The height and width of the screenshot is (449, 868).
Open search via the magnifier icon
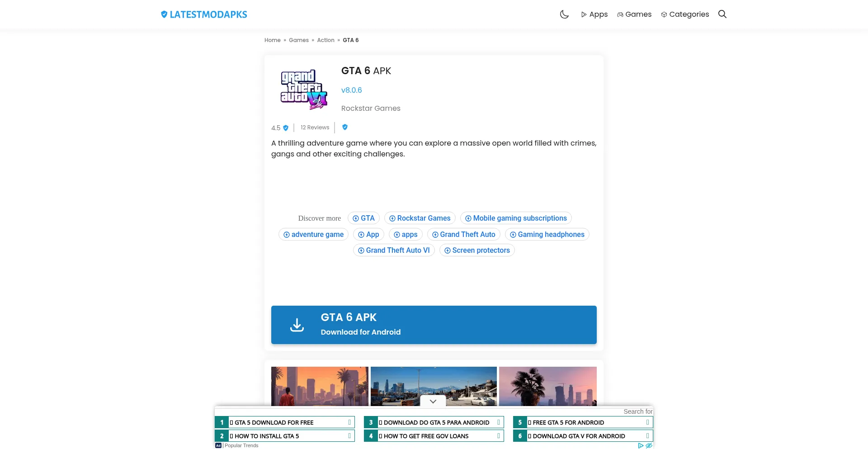(722, 14)
